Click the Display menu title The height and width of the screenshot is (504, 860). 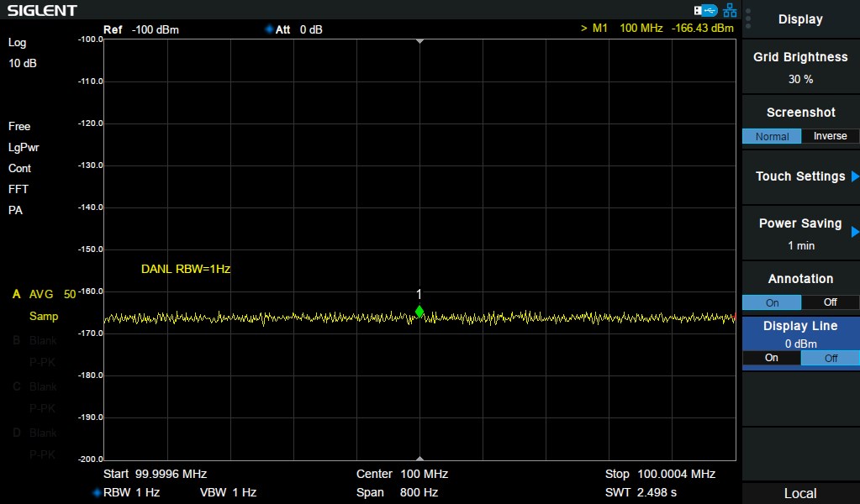pos(800,19)
